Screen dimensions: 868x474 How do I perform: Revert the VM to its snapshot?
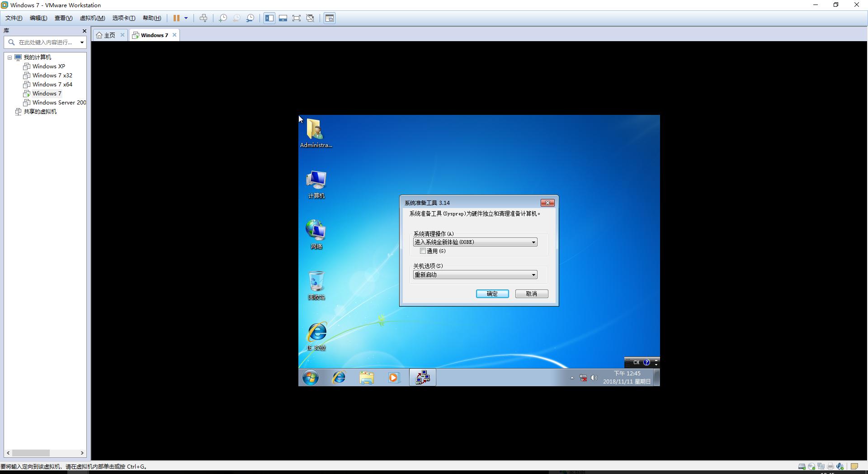coord(236,18)
